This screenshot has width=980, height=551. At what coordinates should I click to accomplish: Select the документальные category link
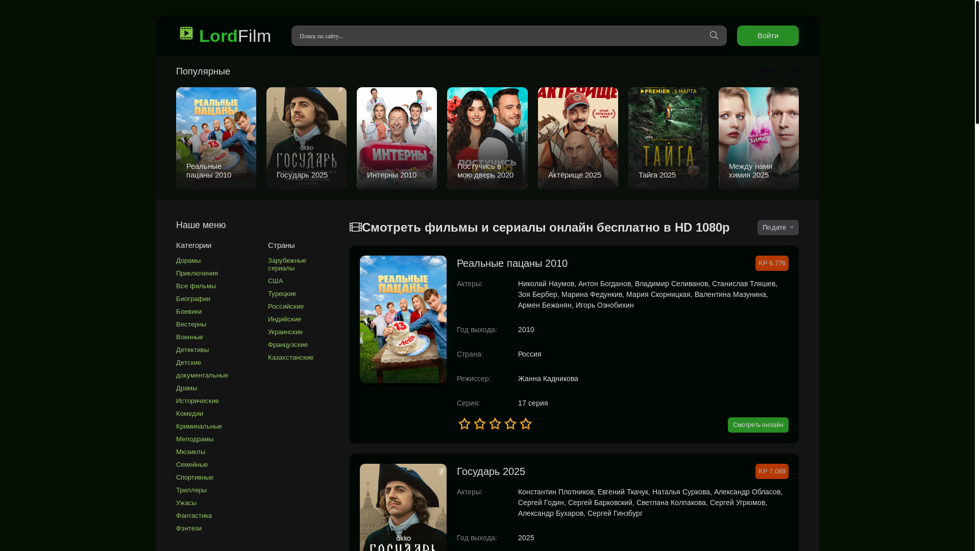pos(202,375)
